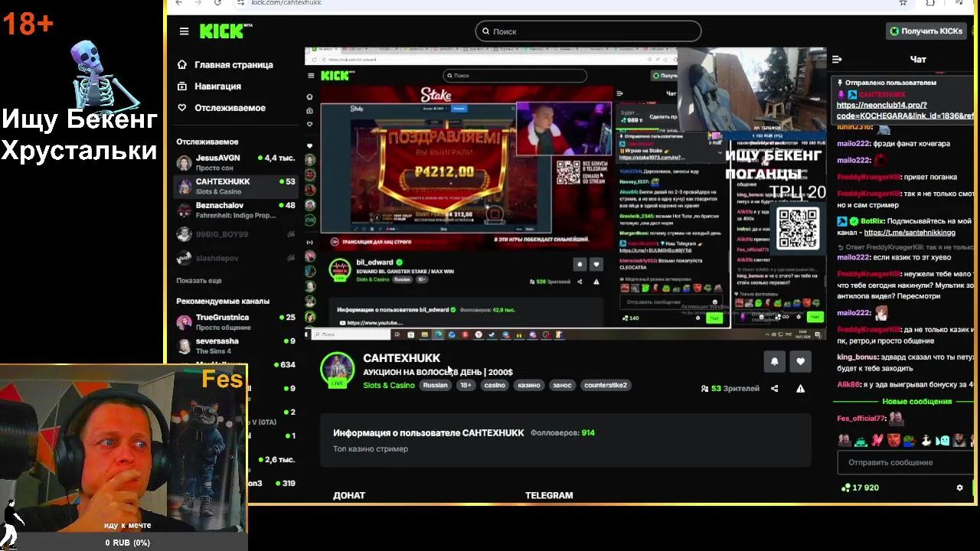Click the Alik86 username in chat

pos(848,385)
